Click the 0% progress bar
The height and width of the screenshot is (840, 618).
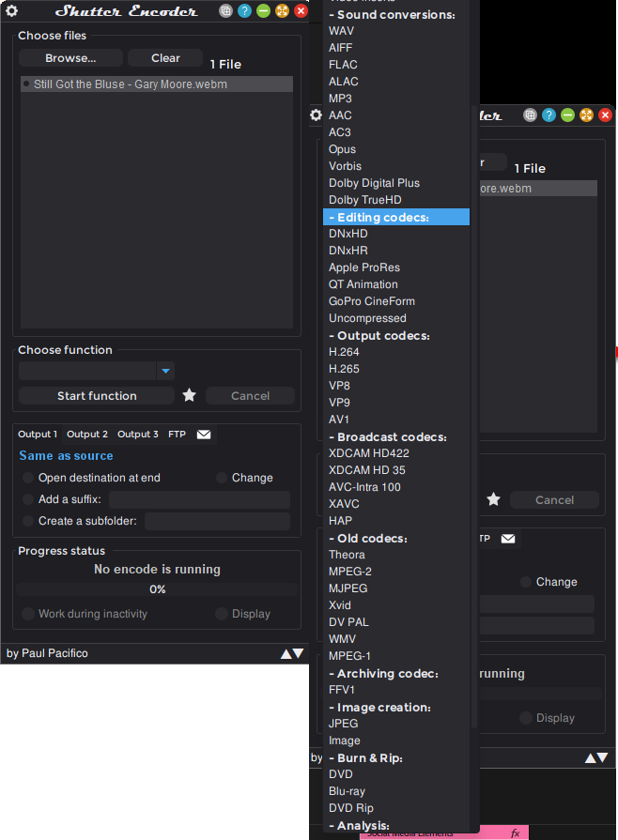point(157,589)
